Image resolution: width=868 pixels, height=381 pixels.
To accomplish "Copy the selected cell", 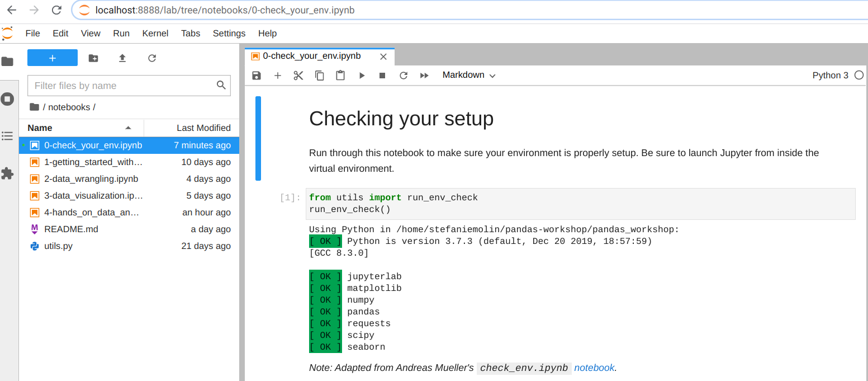I will 320,76.
